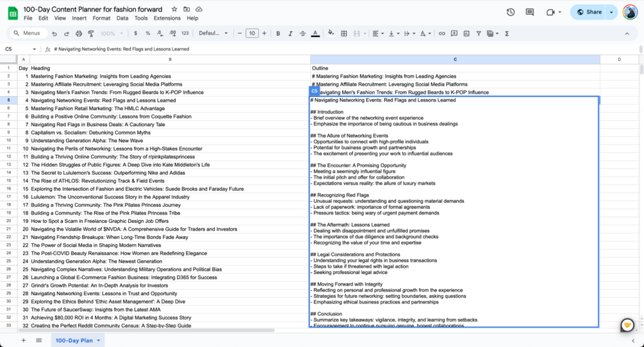The width and height of the screenshot is (644, 347).
Task: Open vertical align dropdown
Action: [393, 34]
